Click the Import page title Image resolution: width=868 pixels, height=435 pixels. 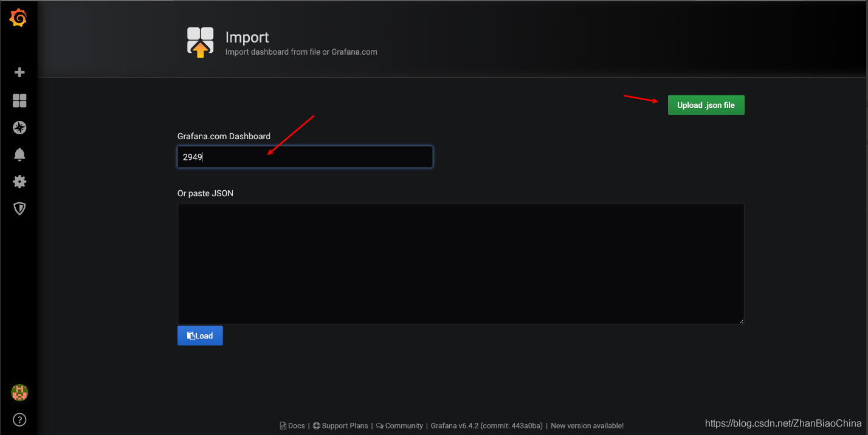[x=247, y=37]
